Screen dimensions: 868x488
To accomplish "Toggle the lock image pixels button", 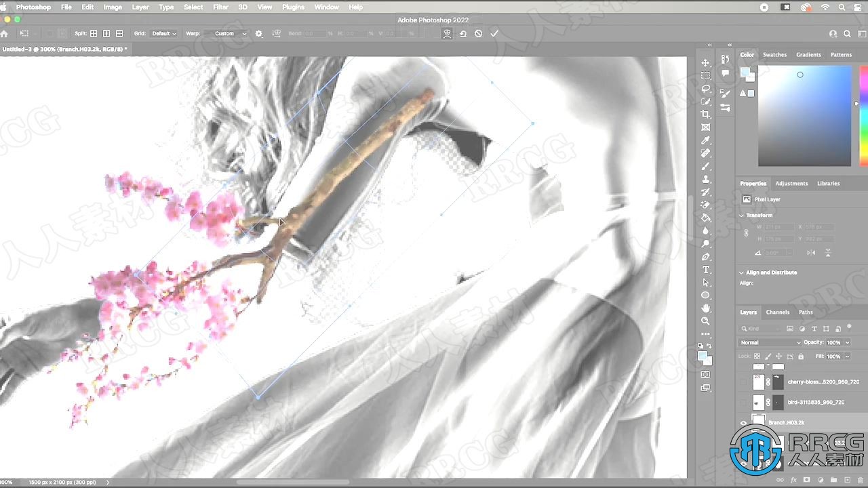I will point(768,356).
